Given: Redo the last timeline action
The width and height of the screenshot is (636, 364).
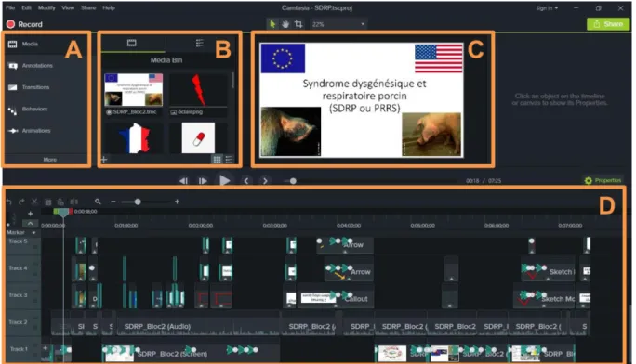Looking at the screenshot, I should click(21, 201).
